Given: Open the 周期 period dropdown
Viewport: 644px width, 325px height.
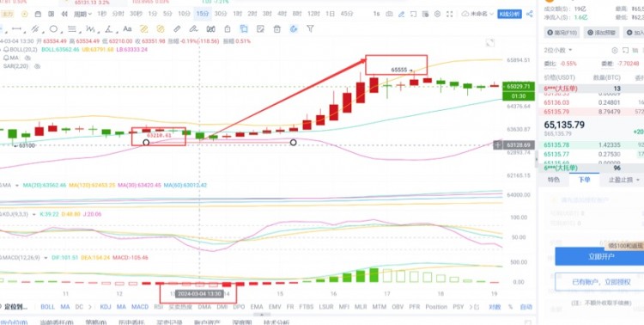Looking at the screenshot, I should (82, 14).
